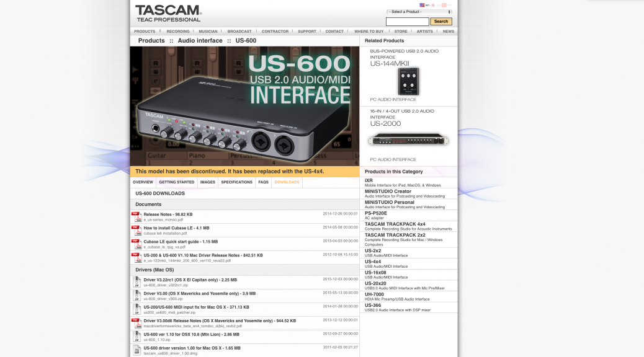Screen dimensions: 644x357
Task: Switch to the SPECIFICATIONS tab
Action: click(236, 182)
